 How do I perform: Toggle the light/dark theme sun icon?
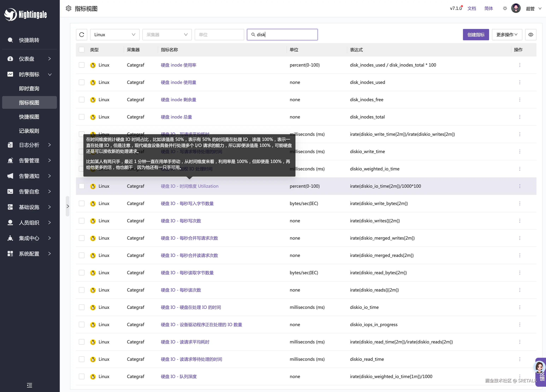(505, 8)
